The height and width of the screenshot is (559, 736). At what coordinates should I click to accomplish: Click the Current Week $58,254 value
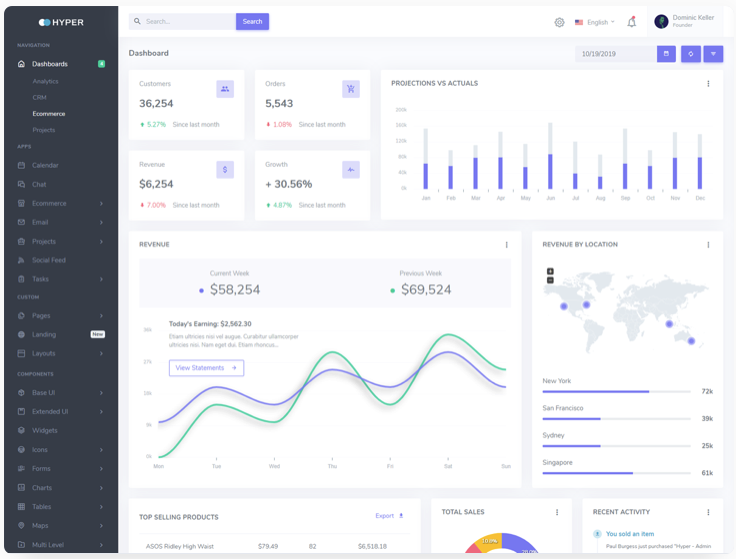coord(235,290)
